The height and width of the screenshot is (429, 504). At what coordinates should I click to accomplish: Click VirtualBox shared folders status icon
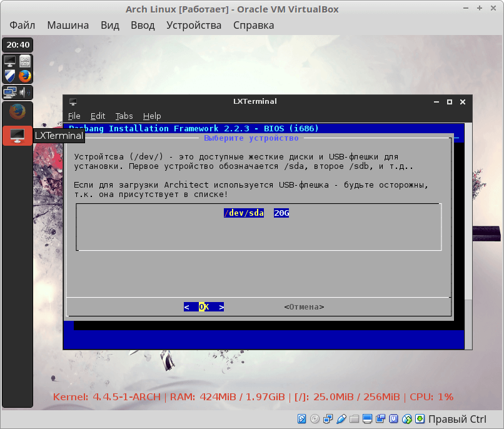354,418
